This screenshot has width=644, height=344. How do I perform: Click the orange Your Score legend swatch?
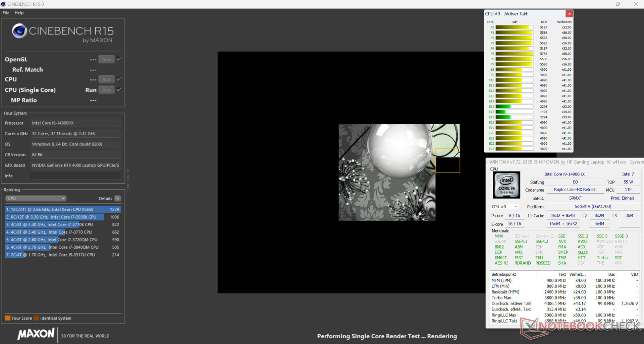pos(7,318)
